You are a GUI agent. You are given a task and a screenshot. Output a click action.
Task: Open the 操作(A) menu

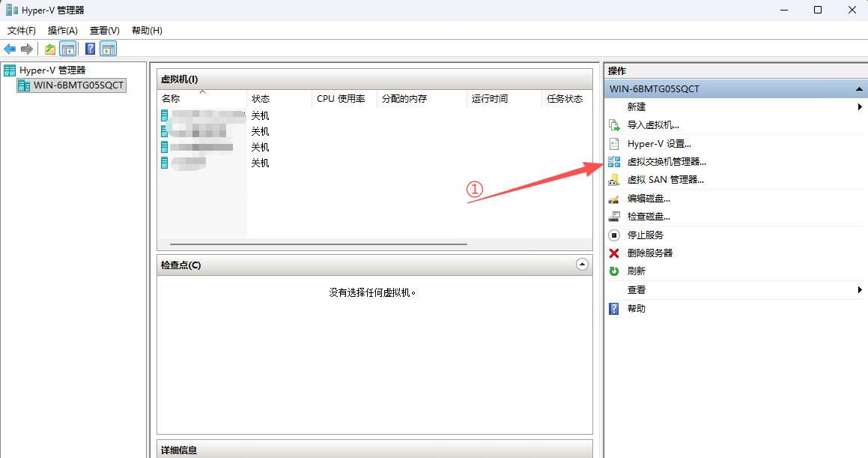[62, 31]
